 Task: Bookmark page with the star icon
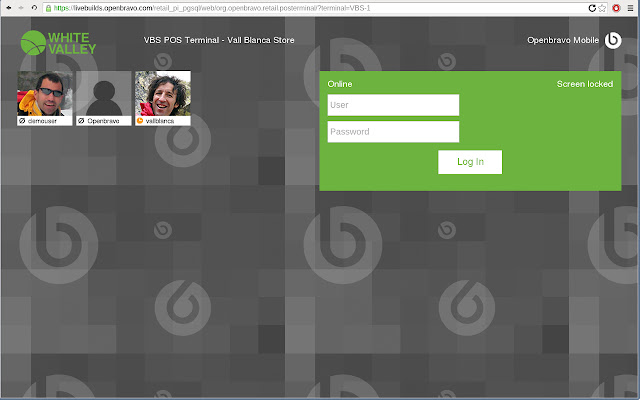(602, 8)
